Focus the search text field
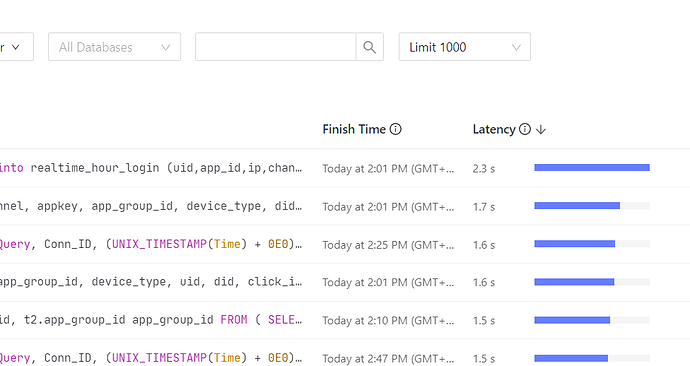The width and height of the screenshot is (690, 366). (x=275, y=47)
